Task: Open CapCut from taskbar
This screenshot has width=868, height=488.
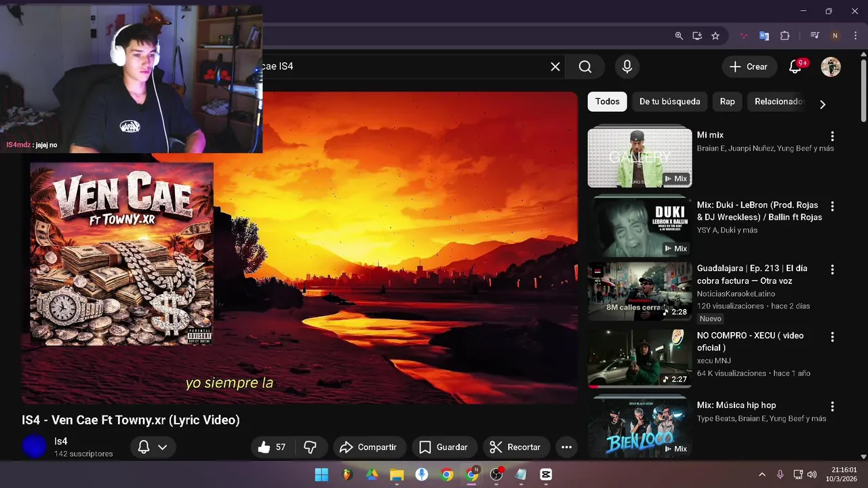Action: (x=546, y=474)
